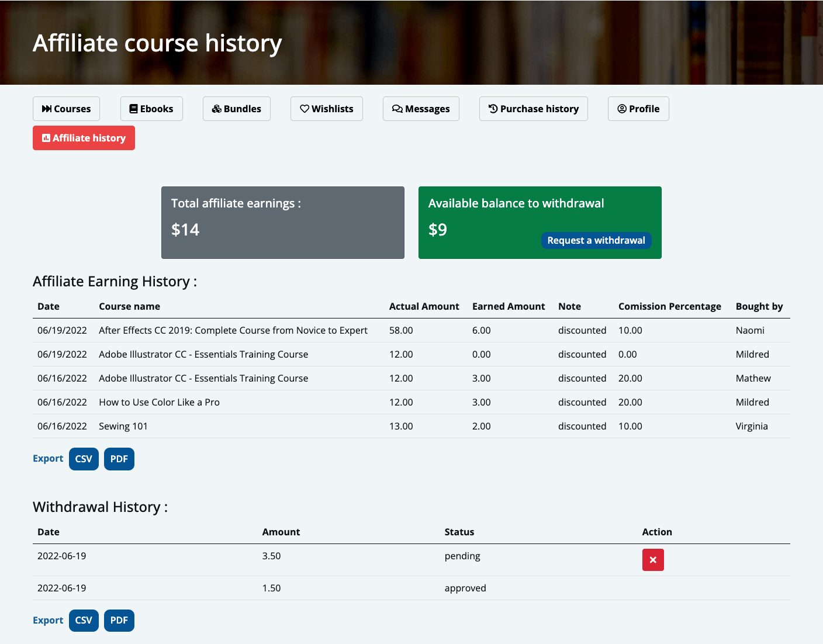Click the Purchase history clock icon

click(493, 109)
